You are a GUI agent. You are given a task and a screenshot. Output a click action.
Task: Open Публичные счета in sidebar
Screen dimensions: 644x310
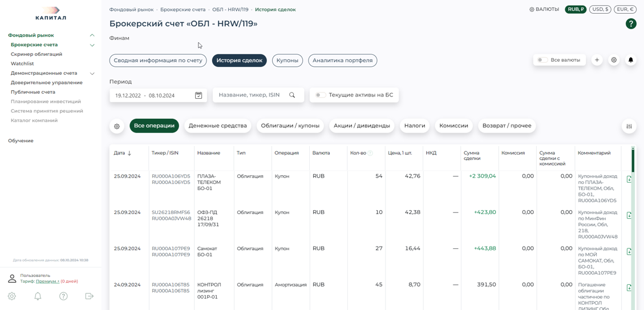[33, 92]
